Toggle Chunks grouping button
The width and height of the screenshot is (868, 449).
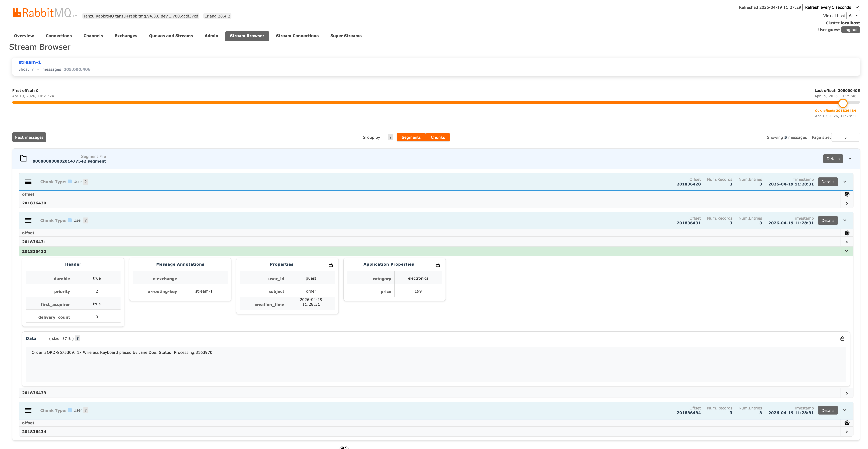coord(438,137)
